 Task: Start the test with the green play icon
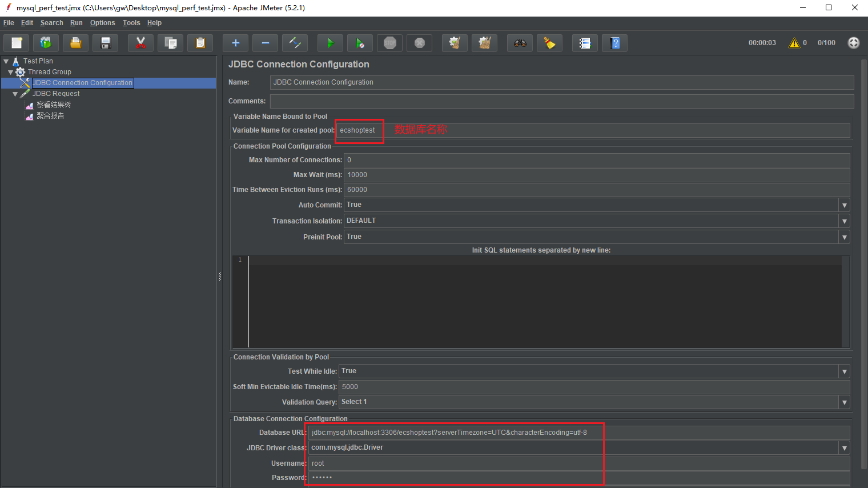[330, 43]
